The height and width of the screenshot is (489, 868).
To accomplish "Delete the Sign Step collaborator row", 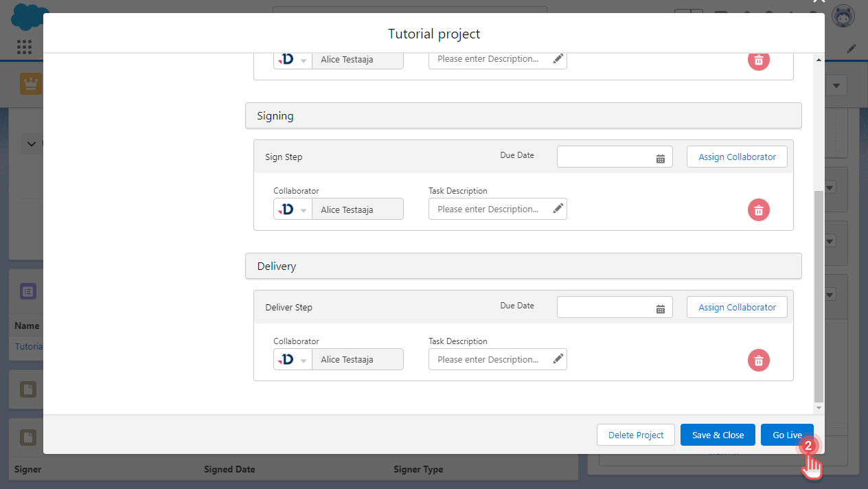I will tap(758, 210).
